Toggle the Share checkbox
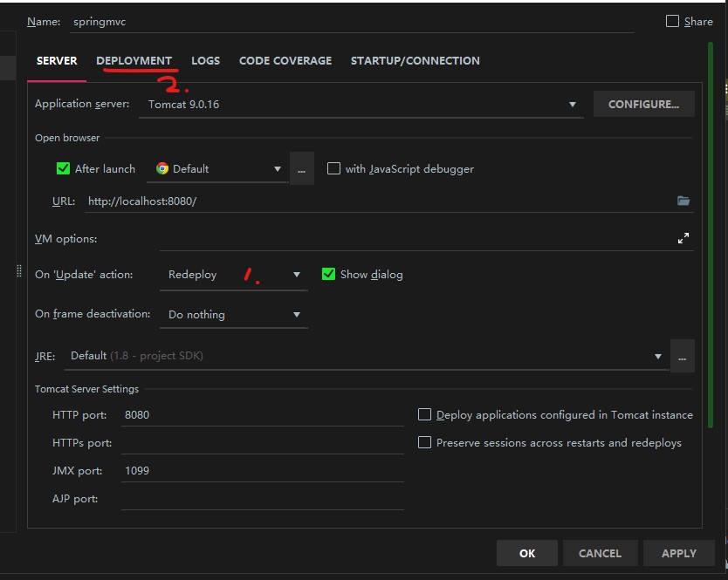 point(672,21)
